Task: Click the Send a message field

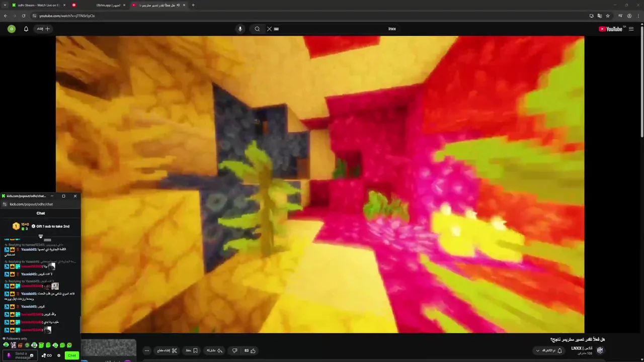Action: pyautogui.click(x=21, y=355)
